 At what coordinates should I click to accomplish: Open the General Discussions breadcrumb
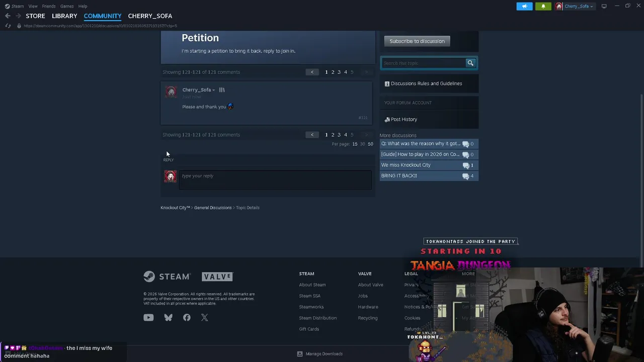click(x=213, y=208)
